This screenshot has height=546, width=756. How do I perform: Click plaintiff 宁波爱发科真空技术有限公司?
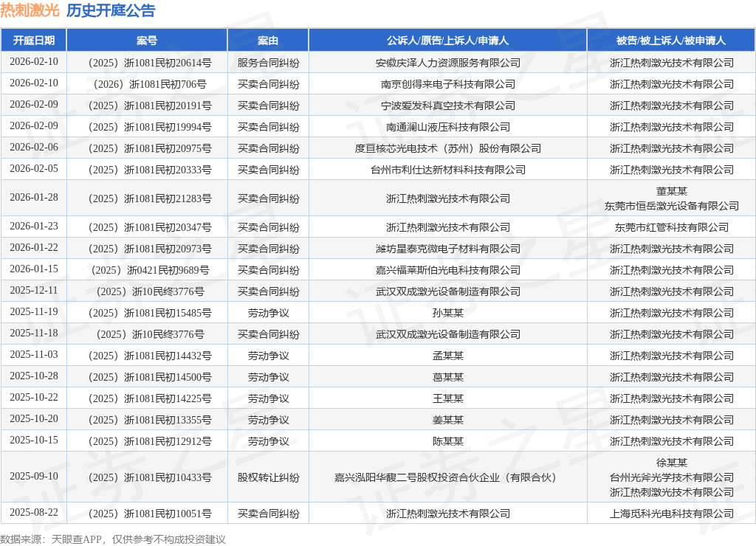pyautogui.click(x=448, y=106)
